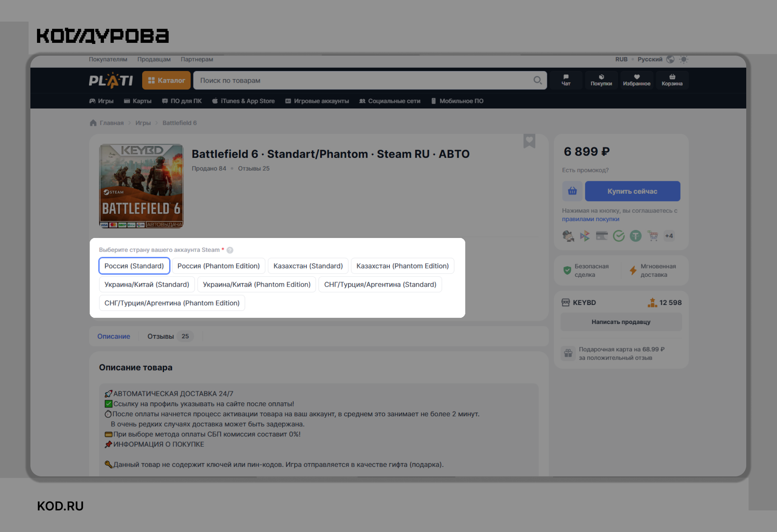Click the colorful triangle payment icon
This screenshot has width=777, height=532.
[x=585, y=236]
